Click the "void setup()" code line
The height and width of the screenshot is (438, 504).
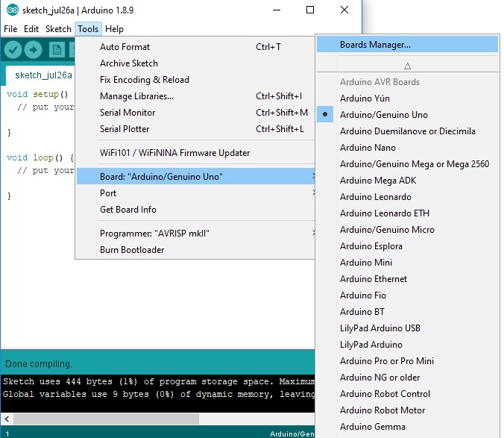pyautogui.click(x=37, y=94)
